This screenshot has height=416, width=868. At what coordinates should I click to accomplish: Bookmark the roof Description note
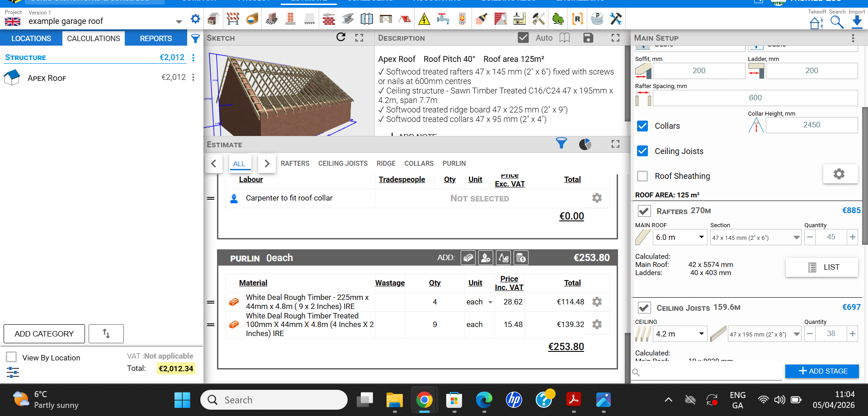(565, 37)
